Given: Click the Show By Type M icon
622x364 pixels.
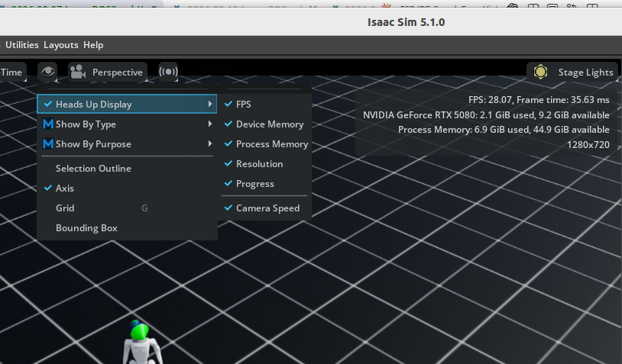Looking at the screenshot, I should [x=48, y=124].
